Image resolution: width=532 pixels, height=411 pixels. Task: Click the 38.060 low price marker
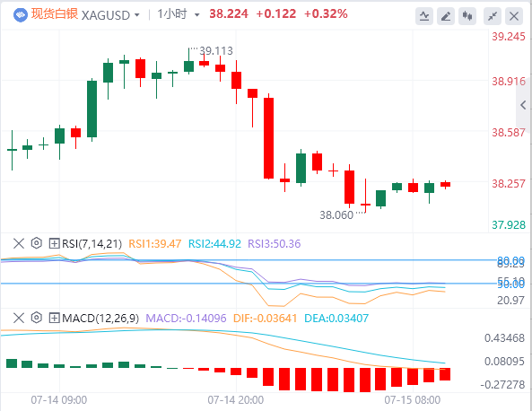tap(336, 214)
